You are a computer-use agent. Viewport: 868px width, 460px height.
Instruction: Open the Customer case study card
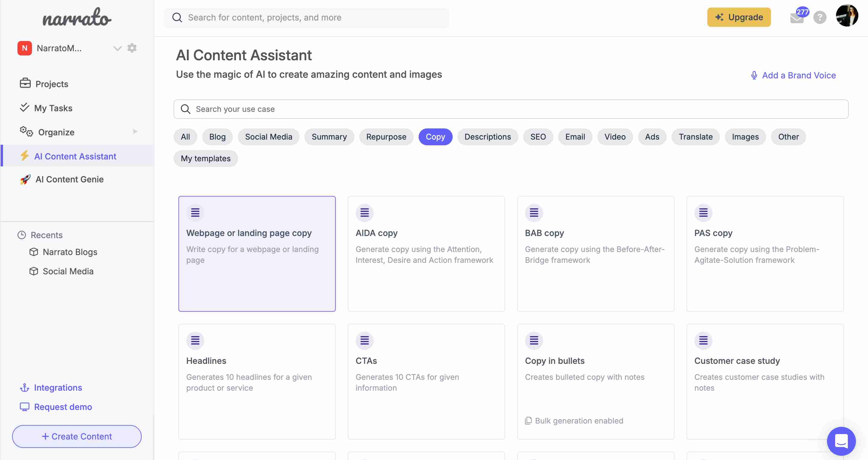(x=765, y=382)
